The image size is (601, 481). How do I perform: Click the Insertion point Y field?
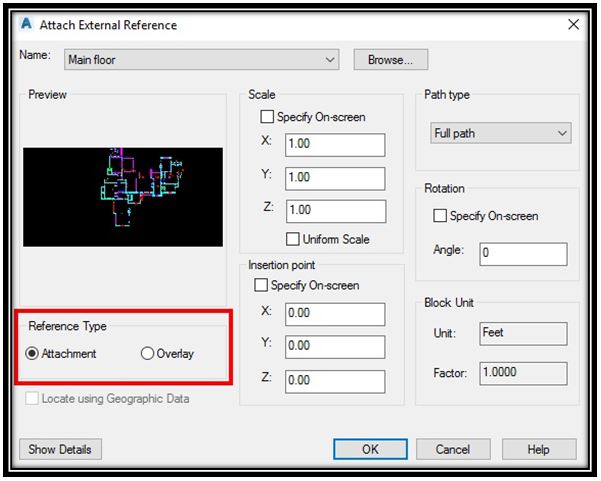point(335,347)
